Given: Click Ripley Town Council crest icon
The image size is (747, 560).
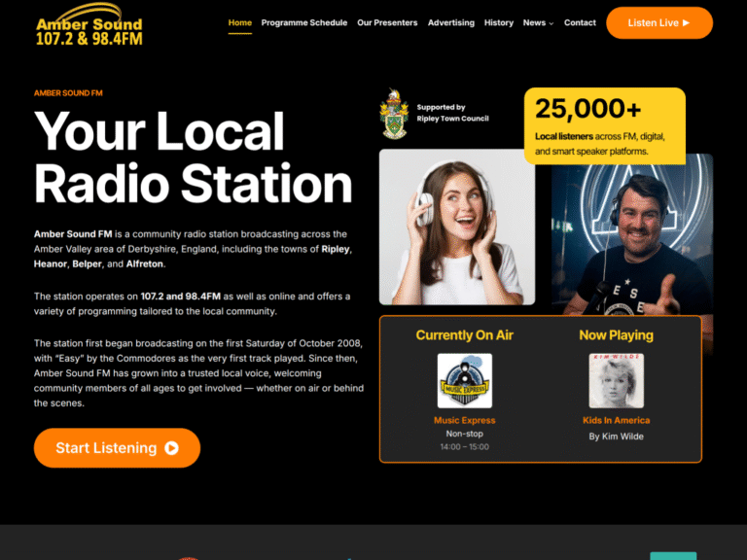Looking at the screenshot, I should (x=394, y=114).
